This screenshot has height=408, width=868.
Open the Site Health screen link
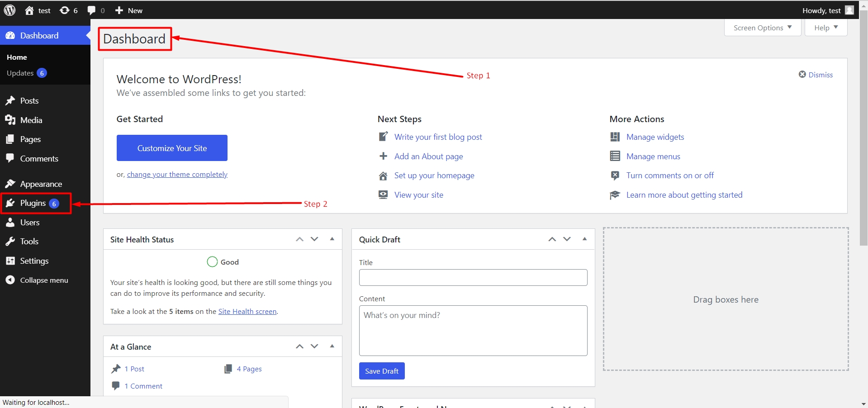pyautogui.click(x=247, y=311)
